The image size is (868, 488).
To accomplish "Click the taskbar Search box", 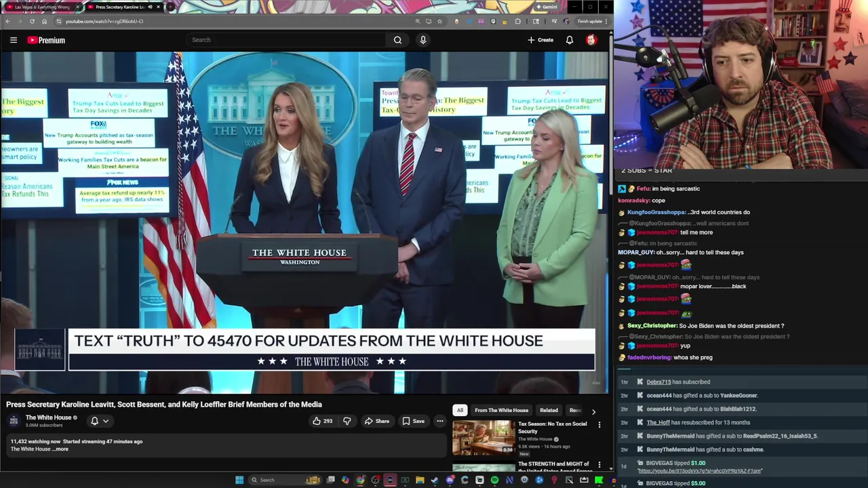I will [285, 480].
